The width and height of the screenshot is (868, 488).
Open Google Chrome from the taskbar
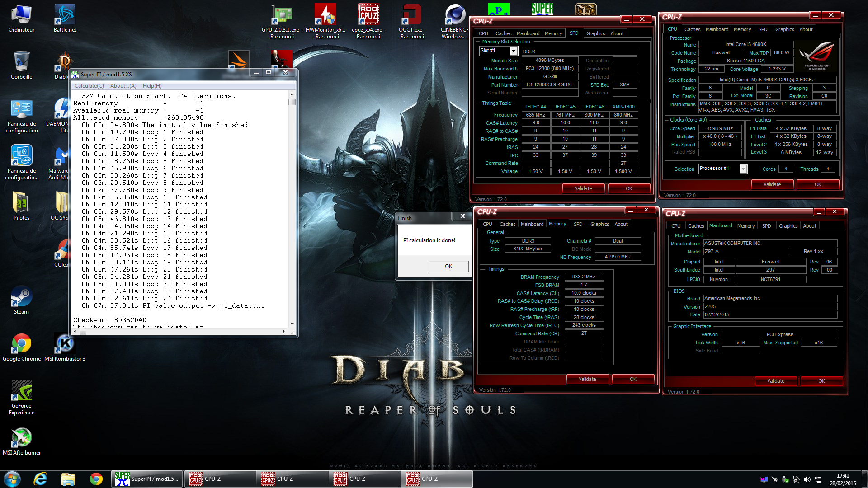tap(96, 479)
